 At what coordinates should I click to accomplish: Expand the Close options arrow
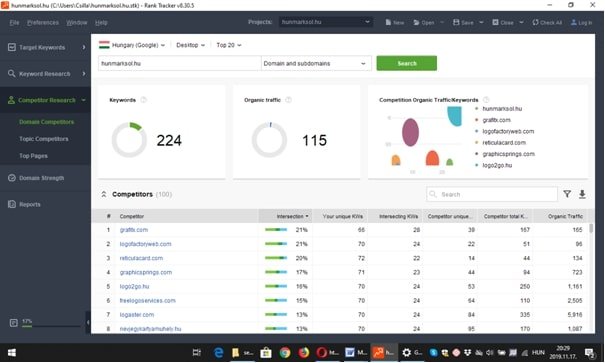(x=521, y=22)
